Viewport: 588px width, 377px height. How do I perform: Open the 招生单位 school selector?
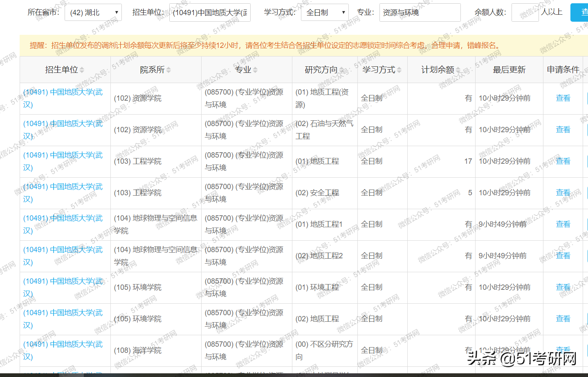(210, 12)
